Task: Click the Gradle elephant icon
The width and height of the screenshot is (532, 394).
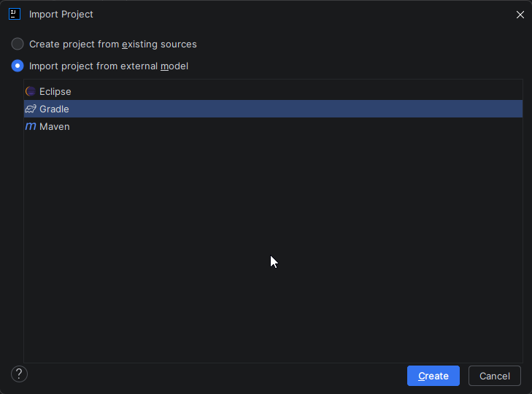Action: click(x=31, y=109)
